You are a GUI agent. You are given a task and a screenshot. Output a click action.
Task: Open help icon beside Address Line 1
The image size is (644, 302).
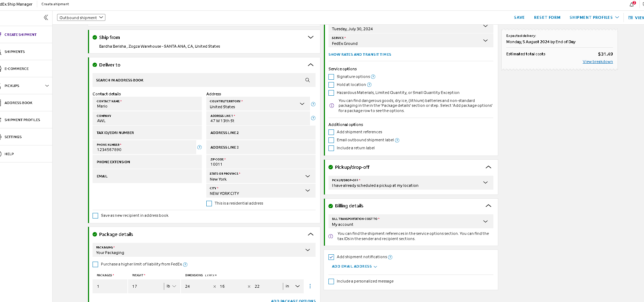(313, 118)
